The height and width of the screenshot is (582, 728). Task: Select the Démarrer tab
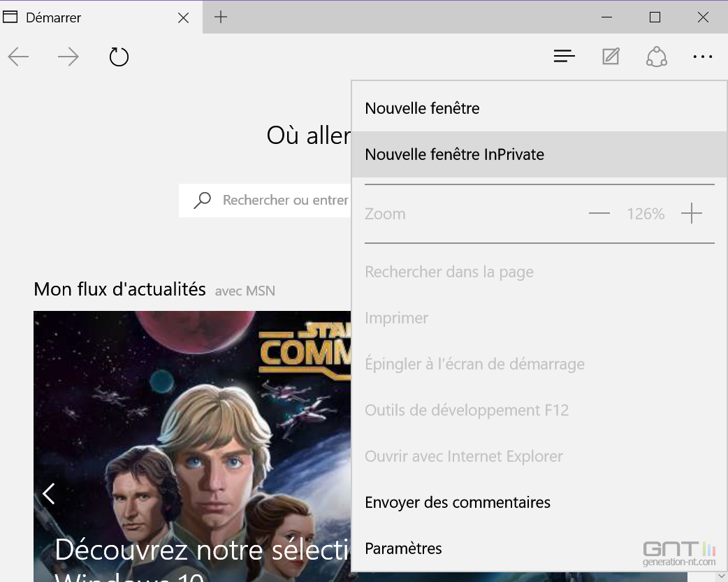click(101, 17)
